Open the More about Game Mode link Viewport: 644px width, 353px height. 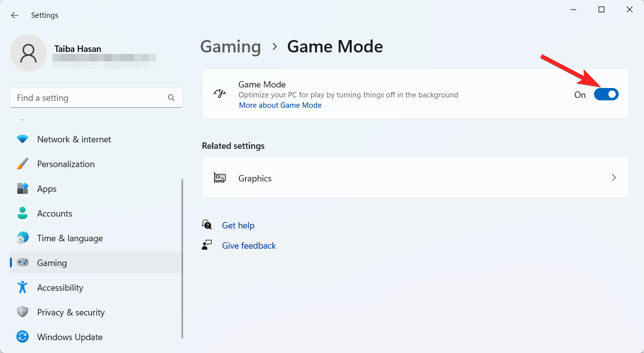(x=280, y=105)
